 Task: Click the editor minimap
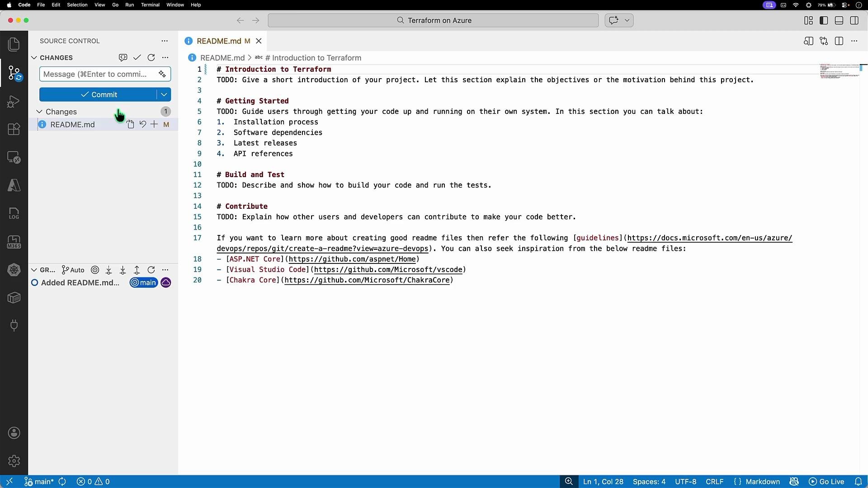point(840,71)
